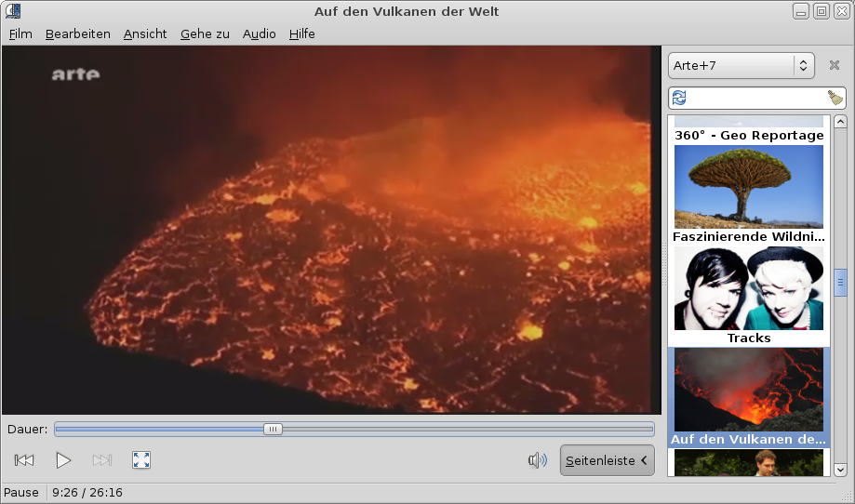This screenshot has height=504, width=855.
Task: Click the volume speaker icon
Action: tap(538, 460)
